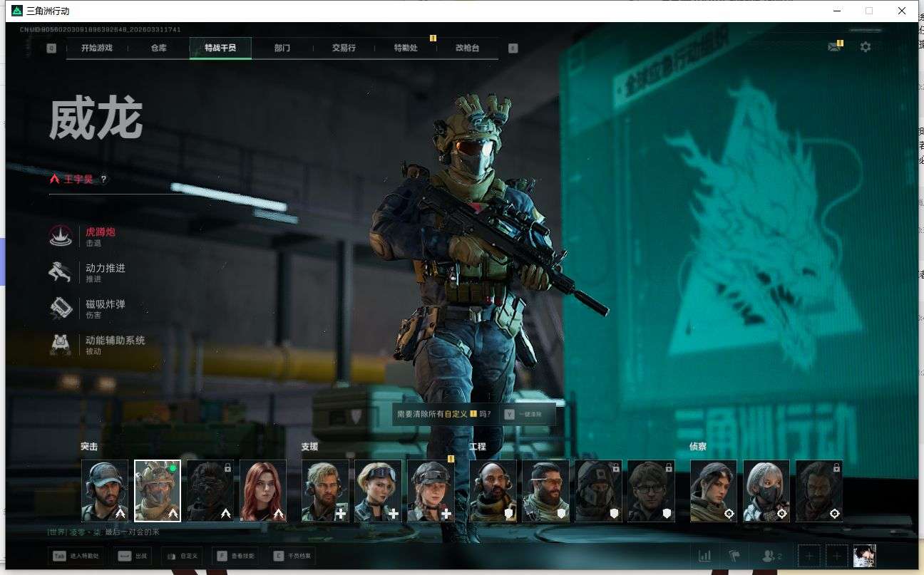Open the mail inbox icon
924x575 pixels.
click(833, 47)
